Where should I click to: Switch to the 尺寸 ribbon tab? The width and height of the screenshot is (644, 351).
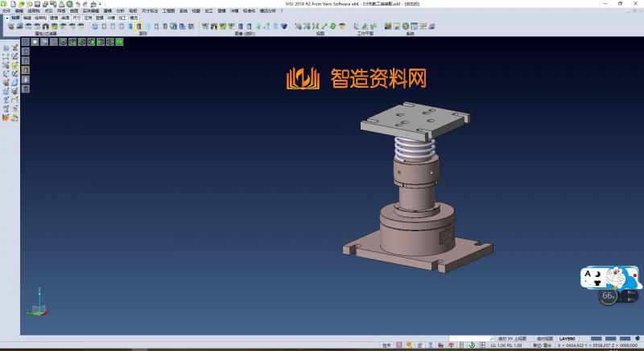coord(76,18)
